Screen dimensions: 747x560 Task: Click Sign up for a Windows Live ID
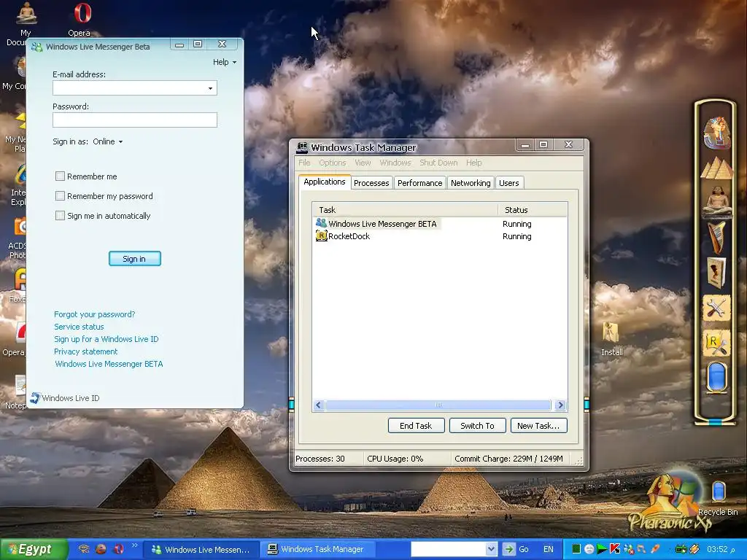tap(107, 339)
